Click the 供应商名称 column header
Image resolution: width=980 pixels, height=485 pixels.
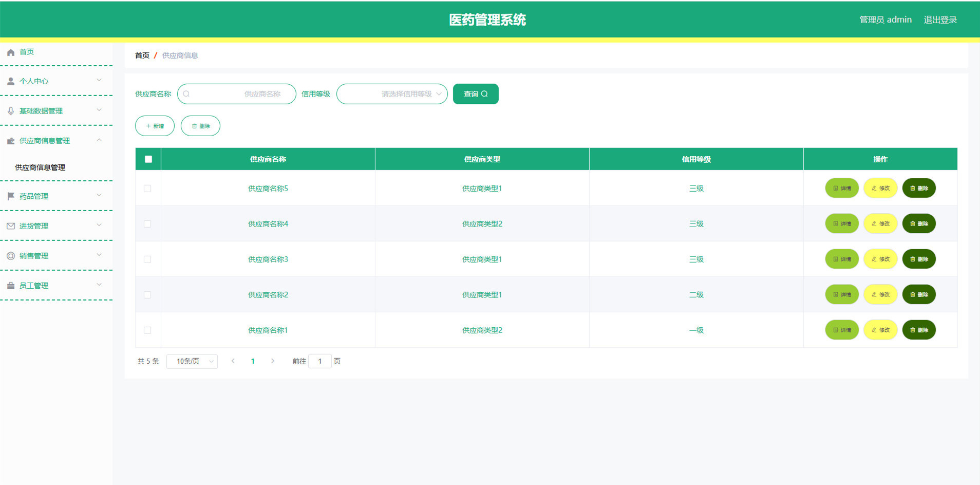pyautogui.click(x=268, y=159)
